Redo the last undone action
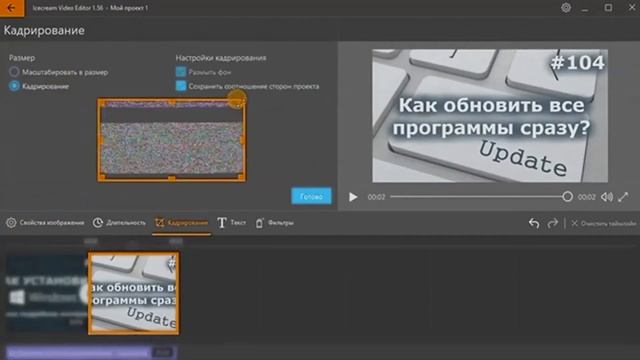 552,223
